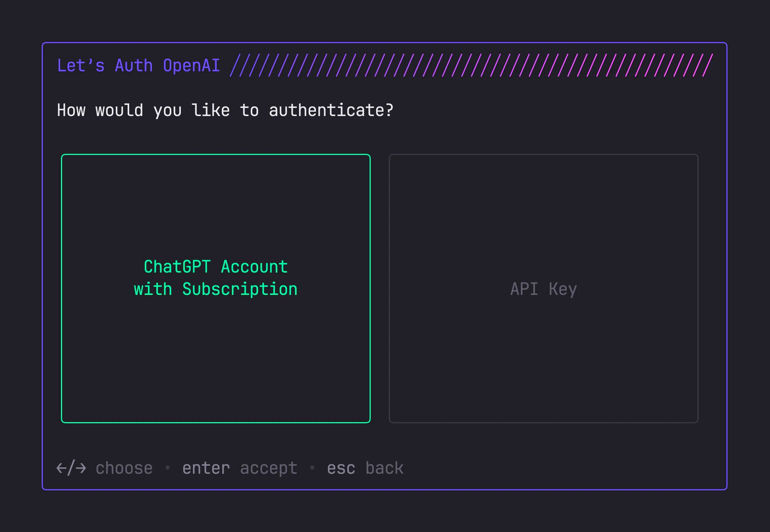Click the 'How would you like to authenticate?' prompt
The image size is (770, 532).
(x=225, y=110)
